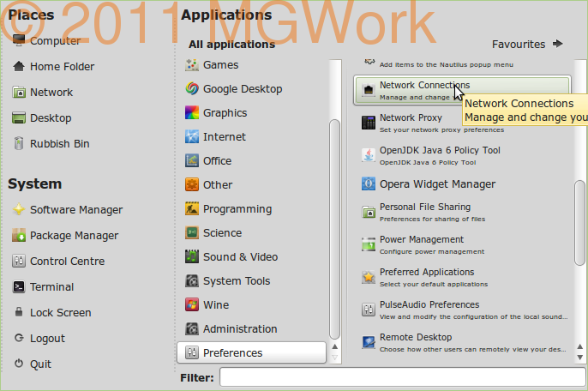Click the Programming category icon

point(192,208)
